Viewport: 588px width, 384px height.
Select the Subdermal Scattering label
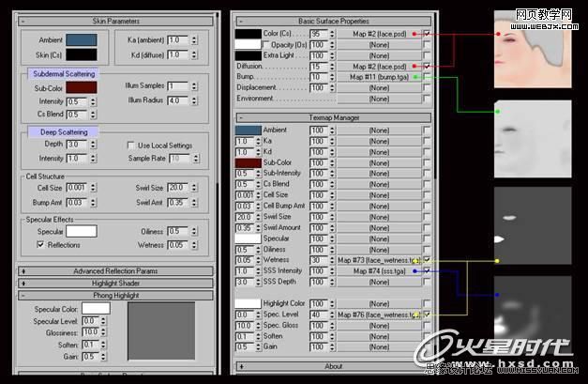64,74
